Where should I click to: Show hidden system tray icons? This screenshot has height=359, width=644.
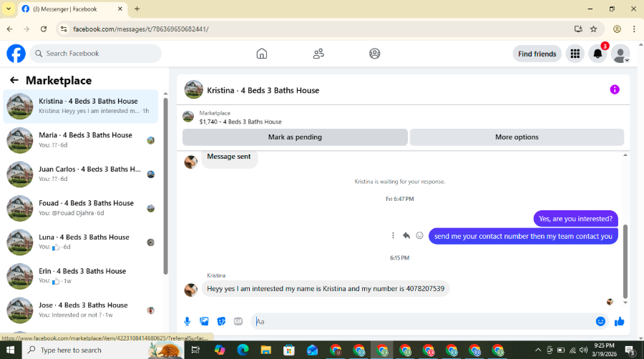[537, 350]
